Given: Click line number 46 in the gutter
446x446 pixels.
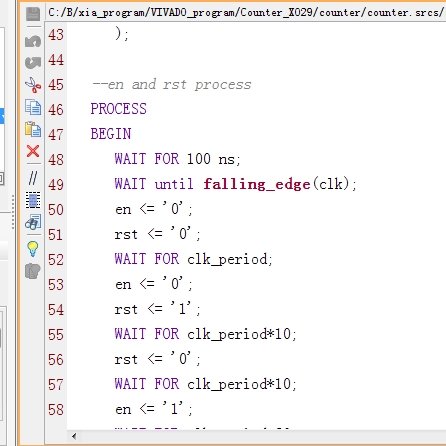Looking at the screenshot, I should click(56, 110).
